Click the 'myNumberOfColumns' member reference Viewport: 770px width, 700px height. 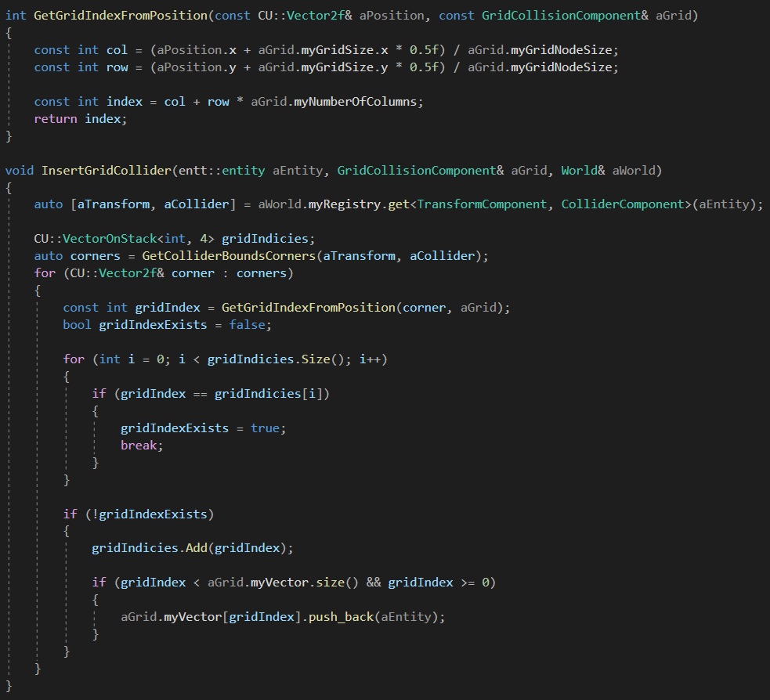(x=355, y=102)
